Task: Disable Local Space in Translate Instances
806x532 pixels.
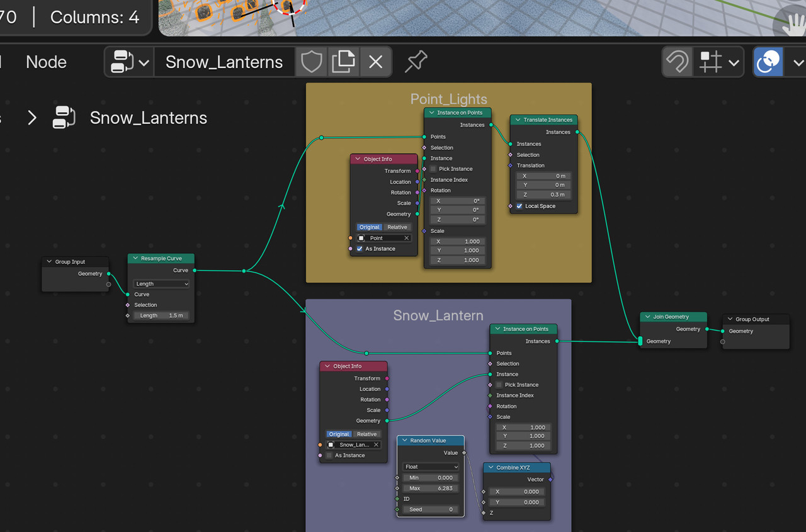Action: (x=519, y=206)
